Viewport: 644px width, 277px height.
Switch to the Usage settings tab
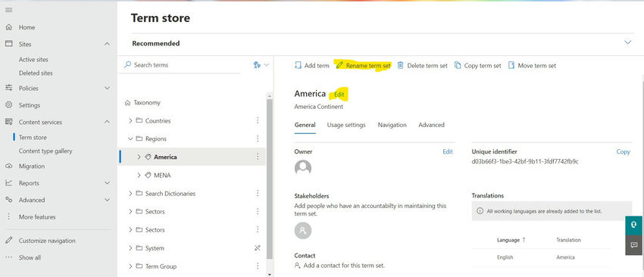346,125
